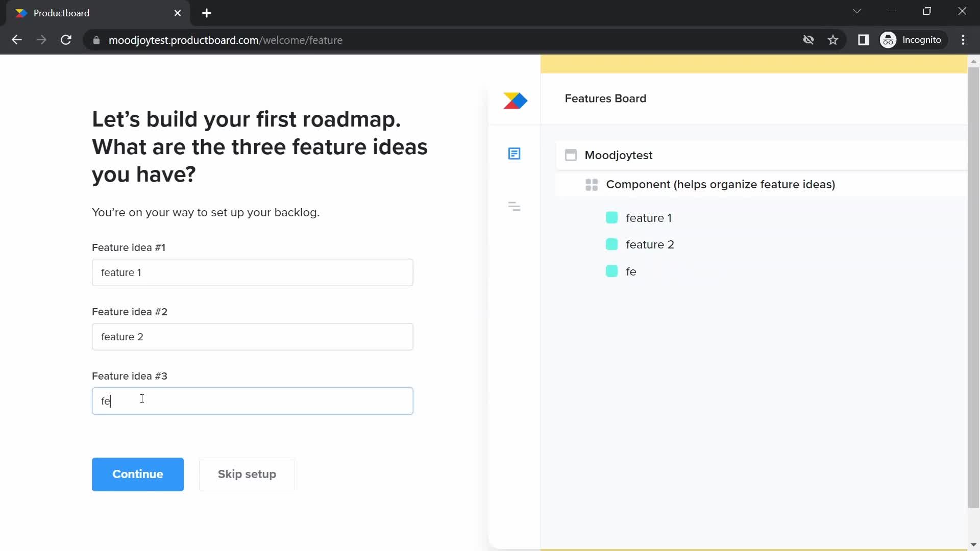Click the teal square beside feature 2
The height and width of the screenshot is (551, 980).
point(611,244)
